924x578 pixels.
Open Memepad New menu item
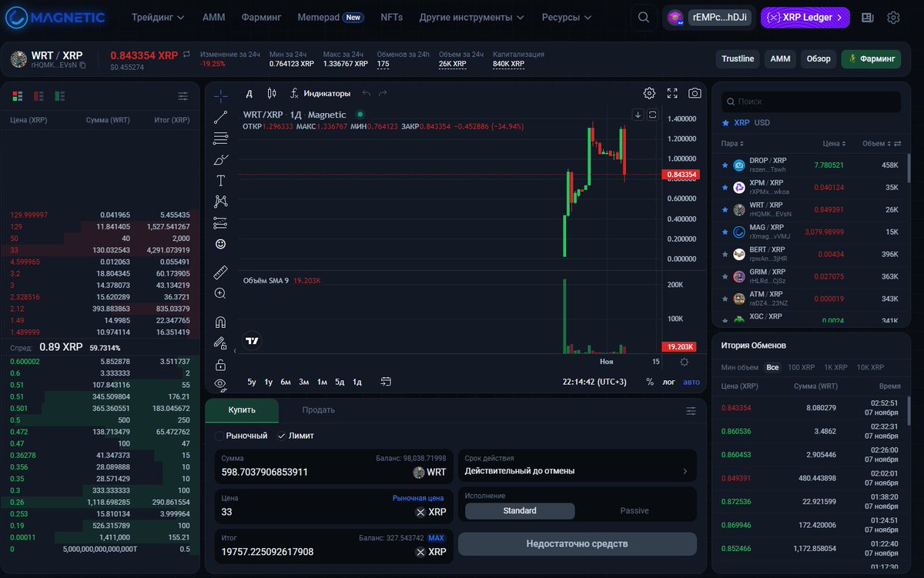click(330, 17)
